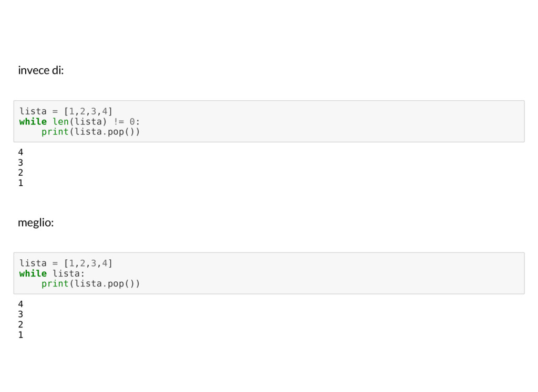Click the first code cell's lista assignment line

66,111
